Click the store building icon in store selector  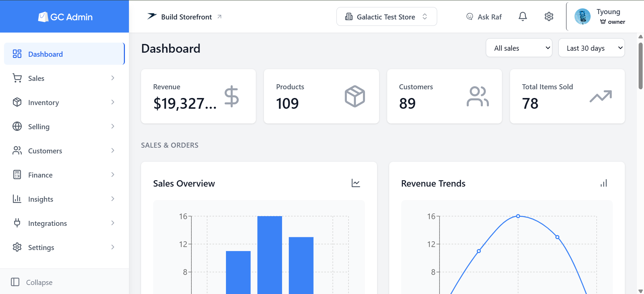[x=349, y=16]
